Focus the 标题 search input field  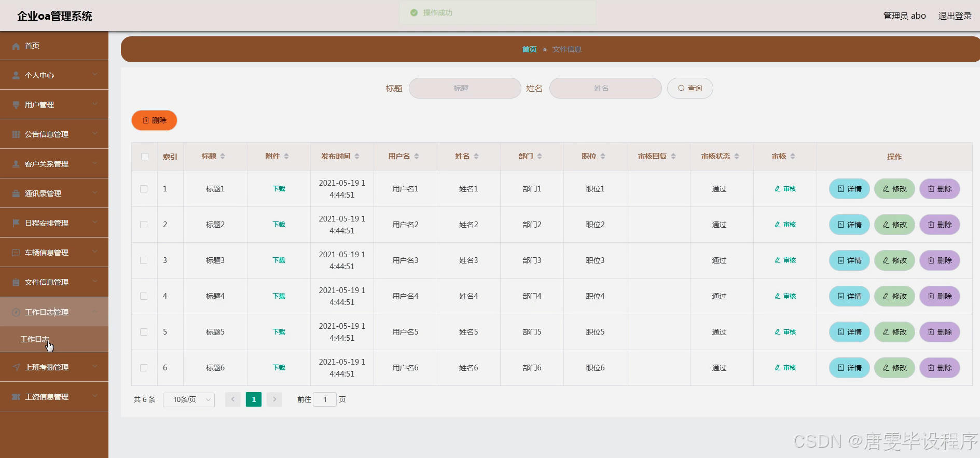coord(465,88)
